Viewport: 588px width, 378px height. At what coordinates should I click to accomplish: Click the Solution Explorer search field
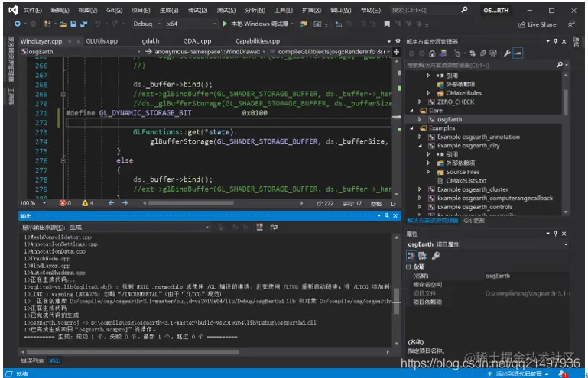pyautogui.click(x=481, y=65)
